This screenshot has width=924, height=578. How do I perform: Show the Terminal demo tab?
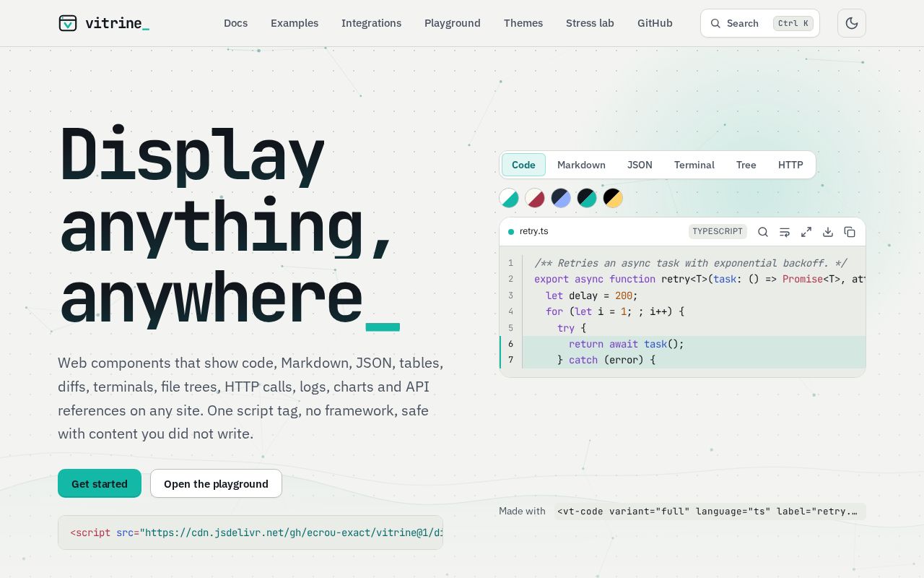[694, 165]
